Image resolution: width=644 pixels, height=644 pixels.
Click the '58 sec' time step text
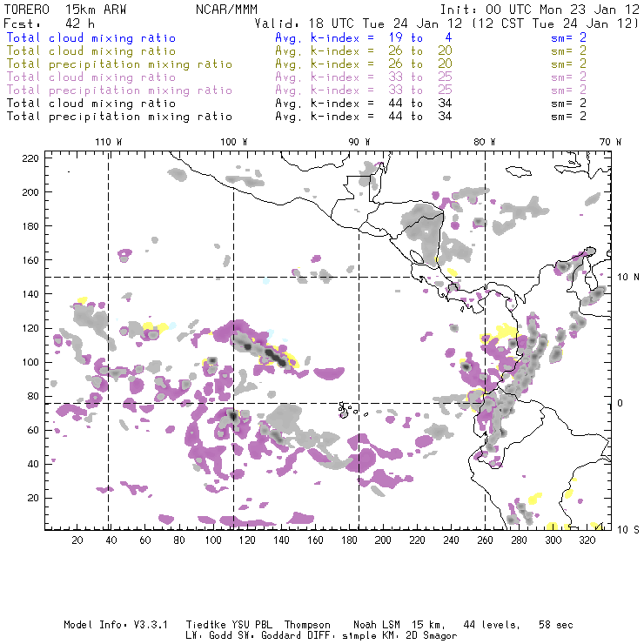click(556, 625)
